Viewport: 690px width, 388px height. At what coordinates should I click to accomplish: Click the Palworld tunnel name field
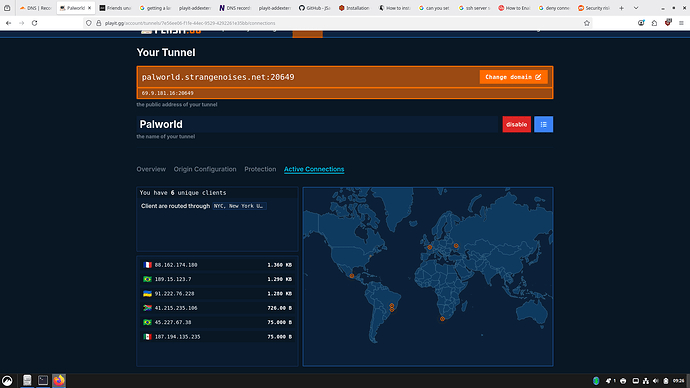[317, 124]
